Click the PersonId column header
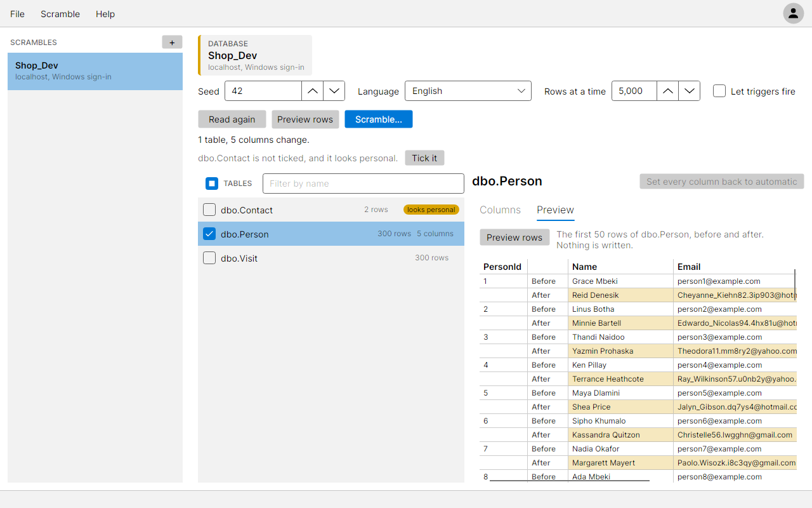The image size is (812, 508). click(502, 267)
